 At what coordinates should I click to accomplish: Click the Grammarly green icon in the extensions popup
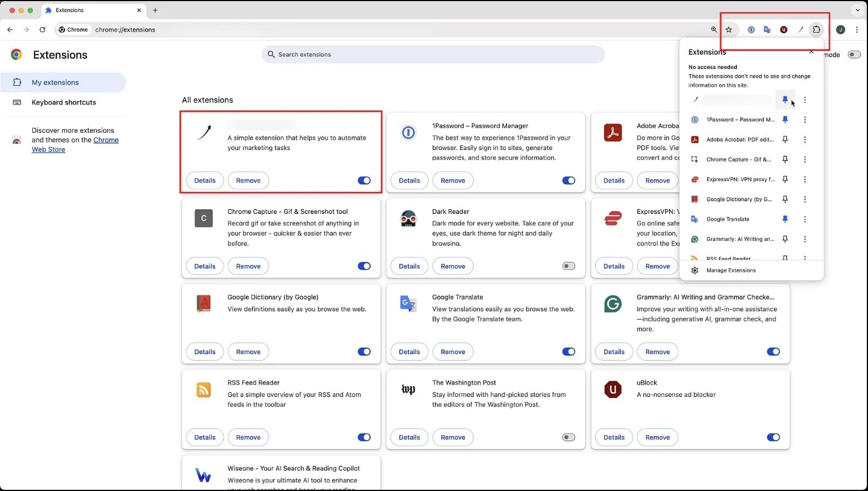(x=694, y=239)
